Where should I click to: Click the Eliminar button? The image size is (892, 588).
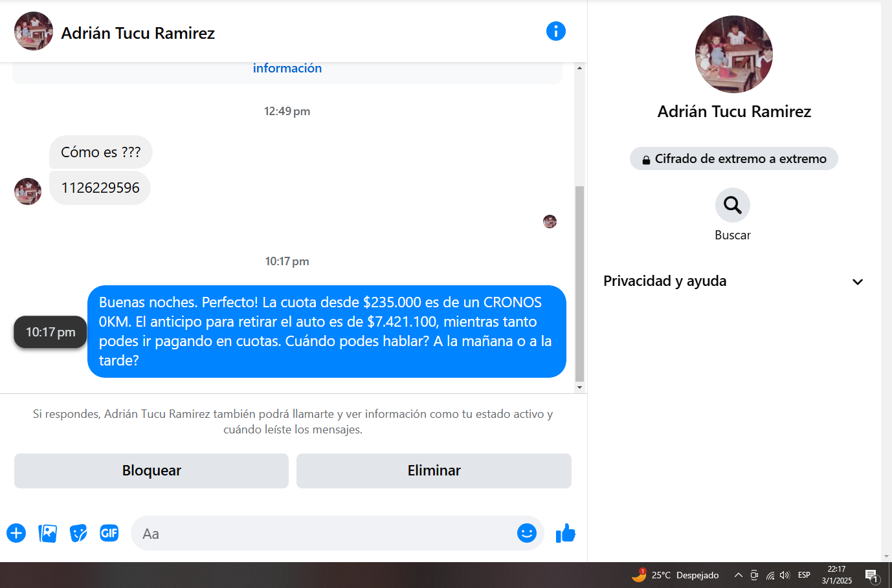coord(434,471)
